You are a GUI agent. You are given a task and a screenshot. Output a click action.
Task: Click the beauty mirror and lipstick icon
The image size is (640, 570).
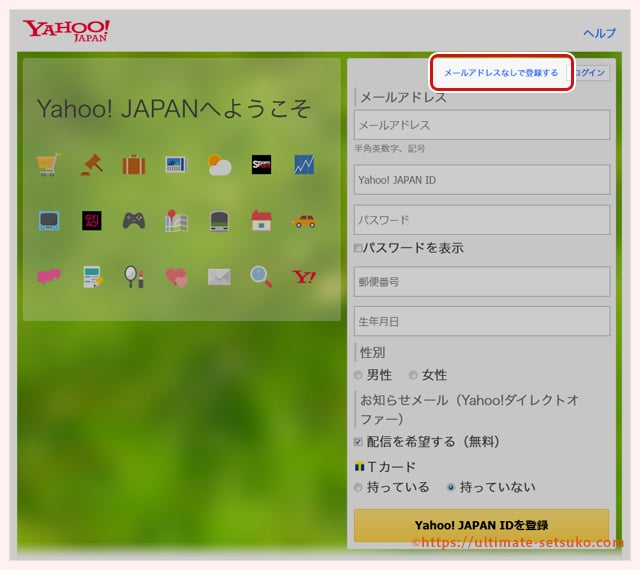click(x=134, y=277)
